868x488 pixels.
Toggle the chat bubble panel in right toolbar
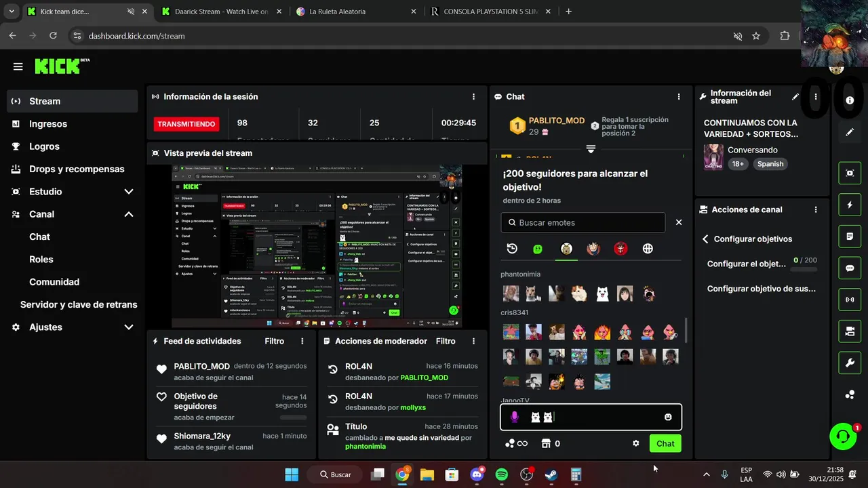pyautogui.click(x=850, y=268)
